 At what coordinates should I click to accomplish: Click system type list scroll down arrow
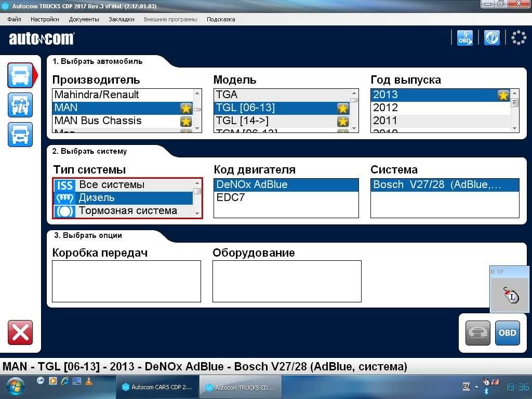(197, 214)
